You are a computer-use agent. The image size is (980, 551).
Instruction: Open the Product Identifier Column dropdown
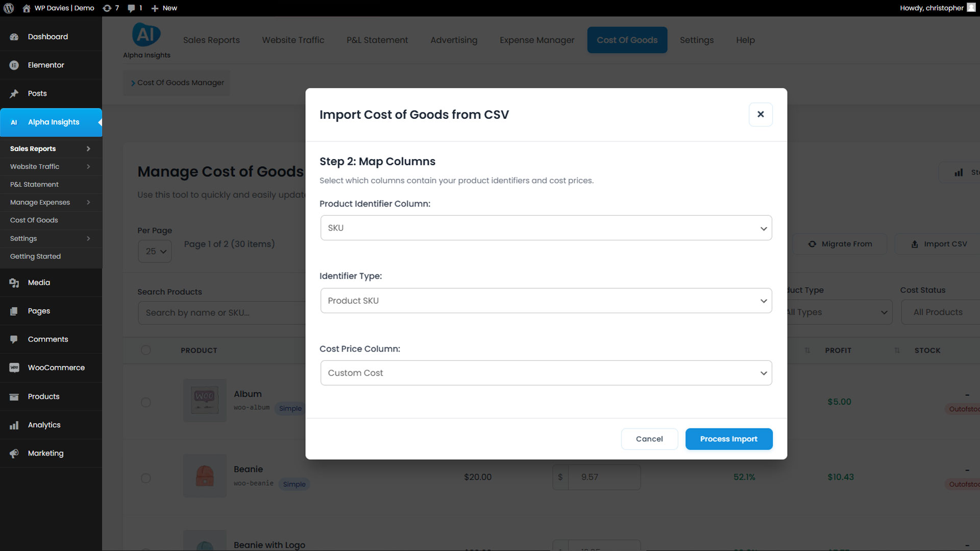click(546, 228)
